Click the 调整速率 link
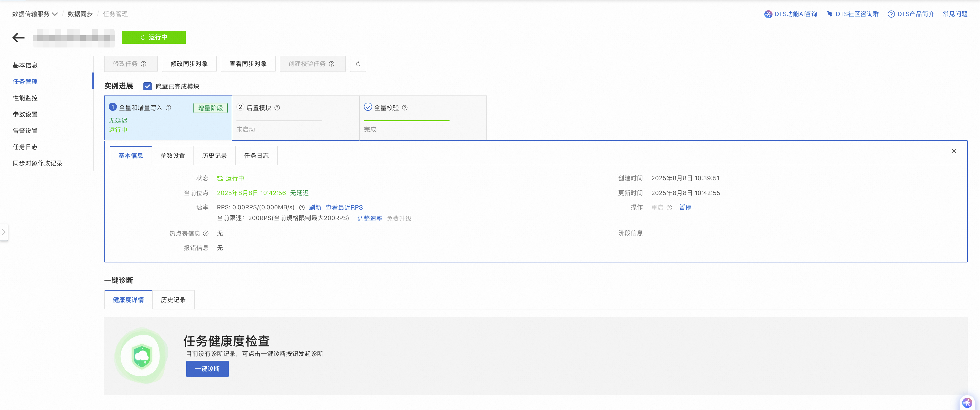Viewport: 980px width, 410px height. [369, 219]
